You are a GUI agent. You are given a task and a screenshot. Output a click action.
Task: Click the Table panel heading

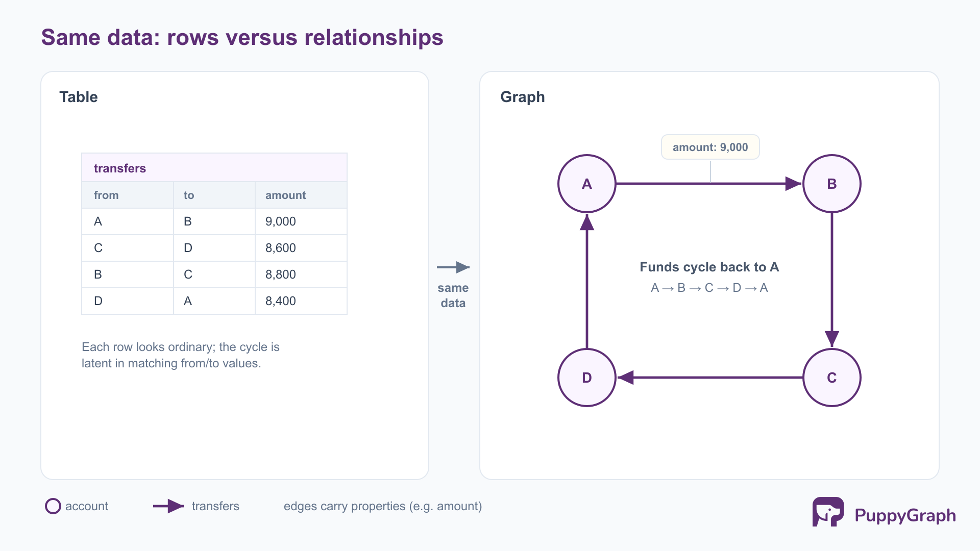[79, 97]
